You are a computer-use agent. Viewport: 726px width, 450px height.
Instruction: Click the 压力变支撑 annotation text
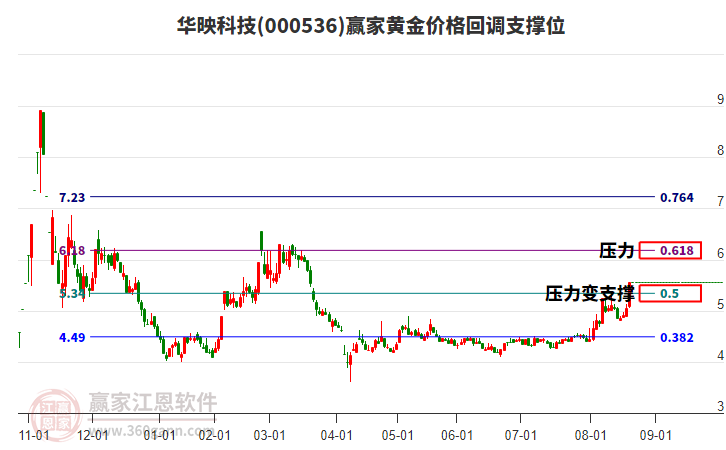[589, 294]
